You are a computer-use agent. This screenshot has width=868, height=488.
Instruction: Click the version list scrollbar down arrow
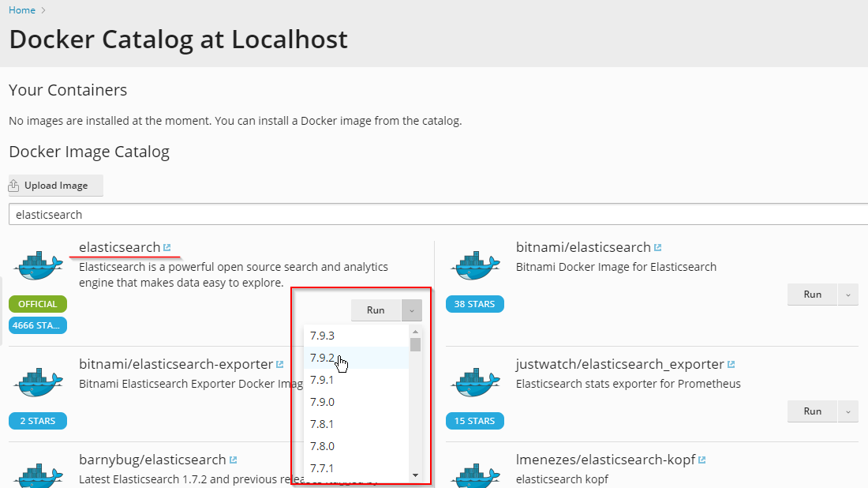[x=415, y=475]
